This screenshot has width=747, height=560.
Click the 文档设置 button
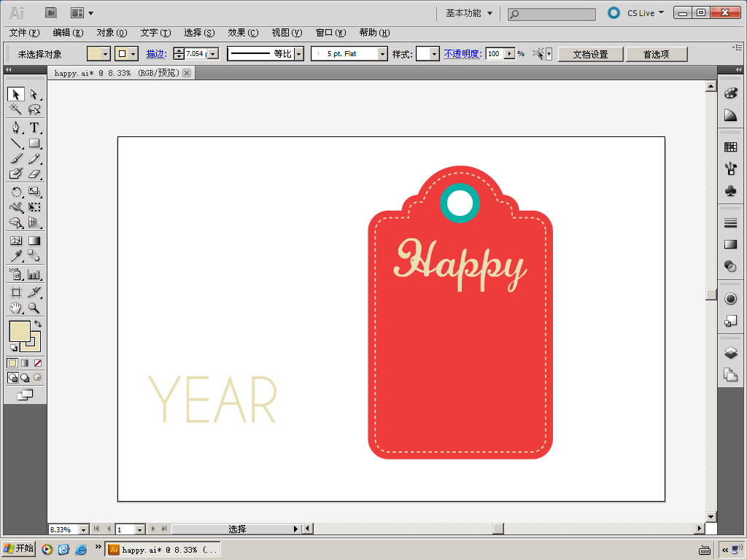[x=590, y=54]
